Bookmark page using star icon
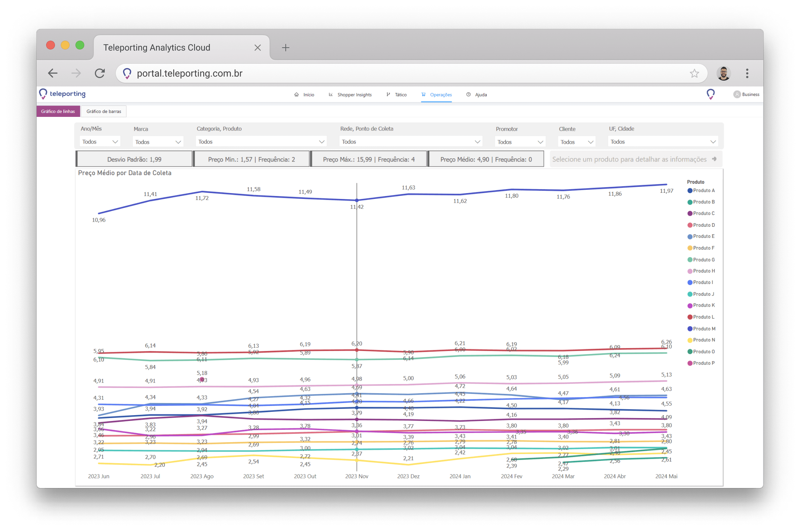The height and width of the screenshot is (532, 800). (694, 73)
